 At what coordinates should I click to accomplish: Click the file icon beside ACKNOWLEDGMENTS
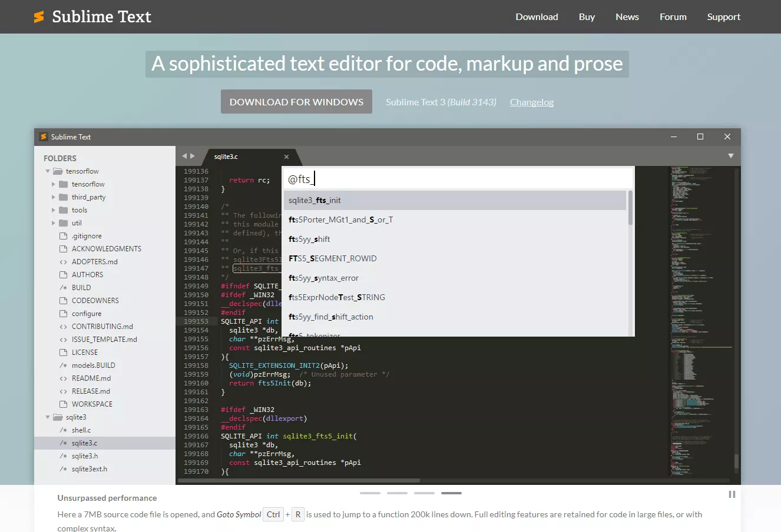pyautogui.click(x=64, y=249)
